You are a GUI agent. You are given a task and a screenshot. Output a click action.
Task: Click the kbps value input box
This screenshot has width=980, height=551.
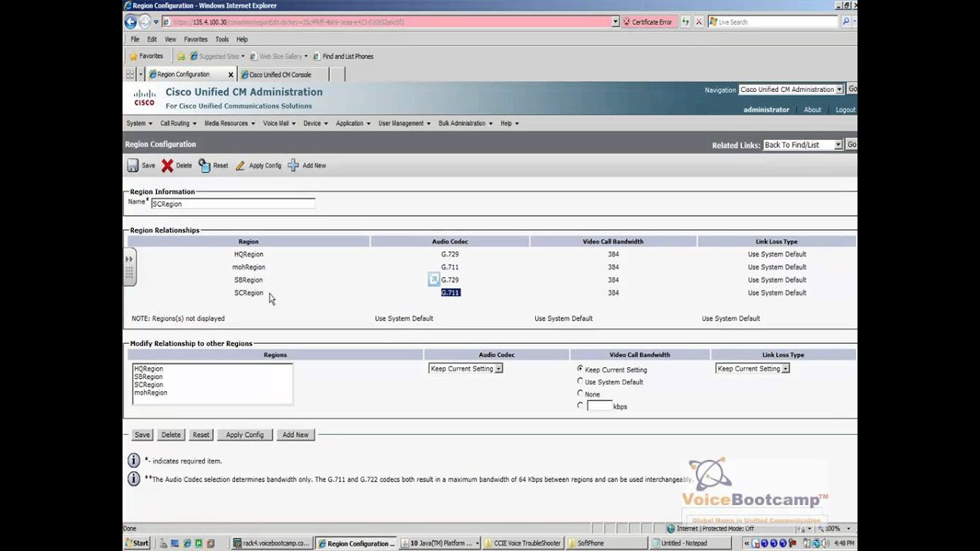pos(599,406)
